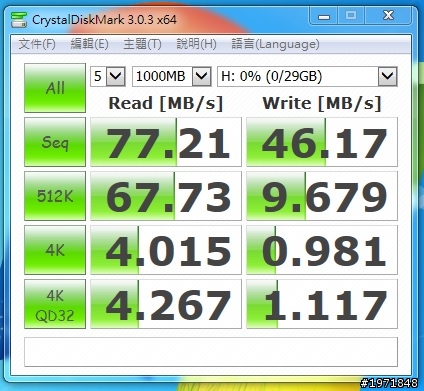
Task: Click the 512K write result 9.679
Action: 322,196
